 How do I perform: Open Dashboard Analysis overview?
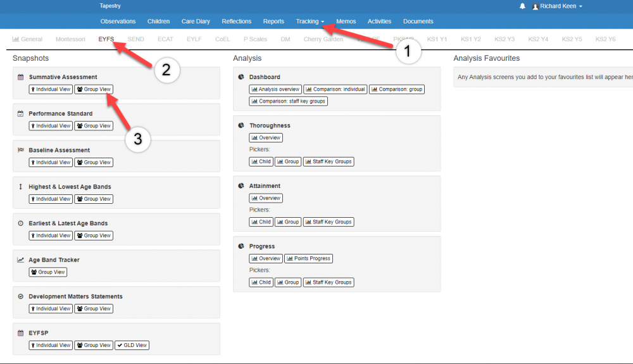pyautogui.click(x=275, y=89)
